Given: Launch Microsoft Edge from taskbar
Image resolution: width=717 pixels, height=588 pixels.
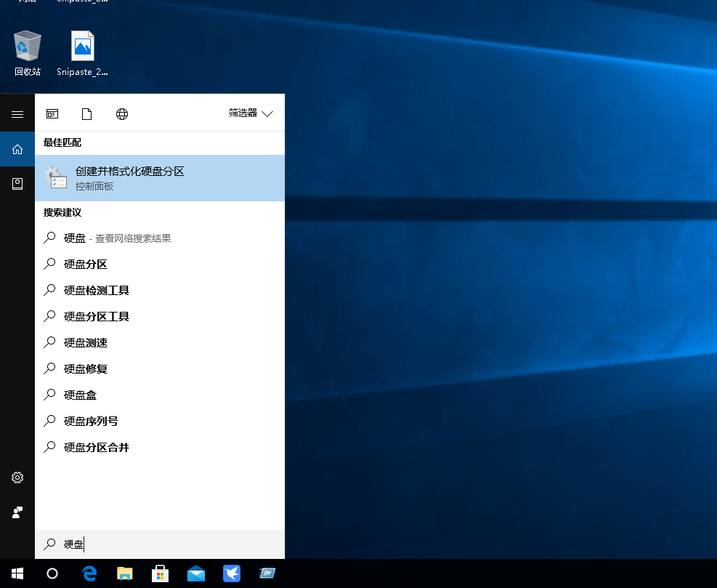Looking at the screenshot, I should (90, 573).
